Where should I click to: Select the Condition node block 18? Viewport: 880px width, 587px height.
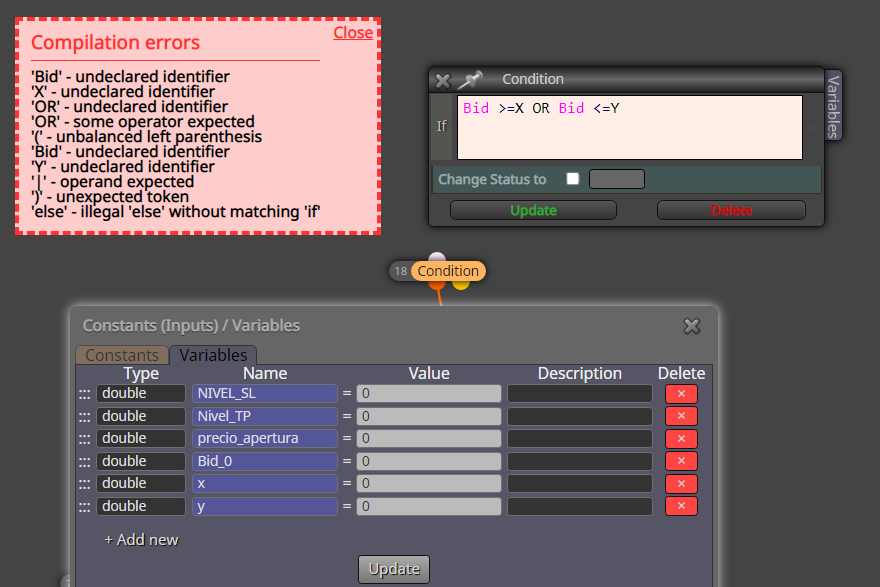448,271
